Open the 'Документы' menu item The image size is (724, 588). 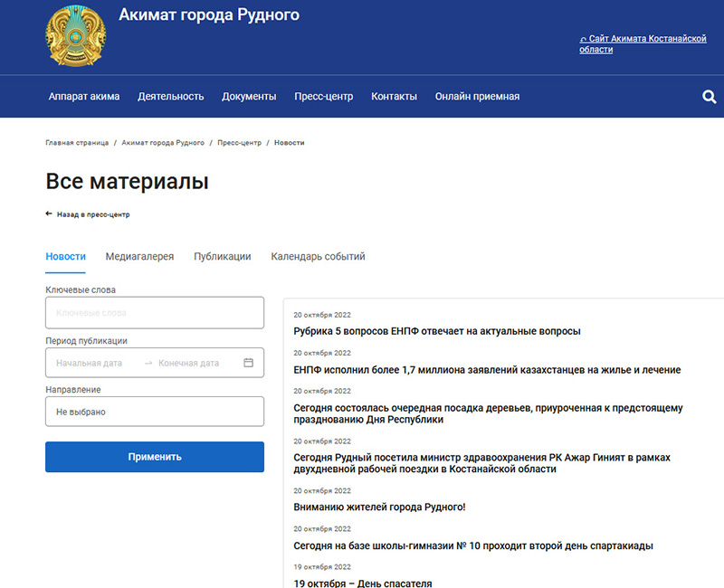tap(249, 97)
